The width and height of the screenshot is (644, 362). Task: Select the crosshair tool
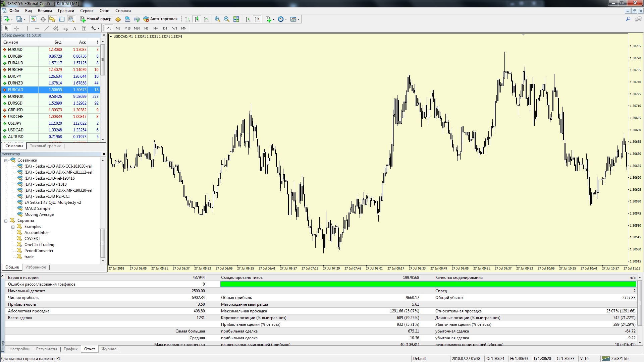pyautogui.click(x=16, y=28)
